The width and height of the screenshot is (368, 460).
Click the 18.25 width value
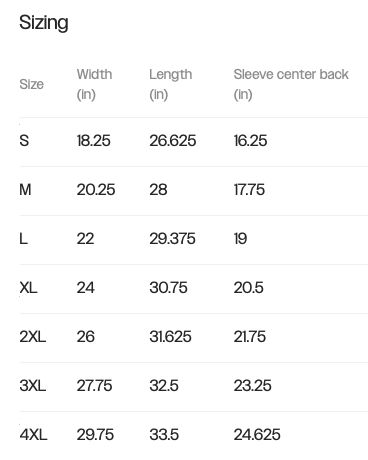tap(93, 141)
